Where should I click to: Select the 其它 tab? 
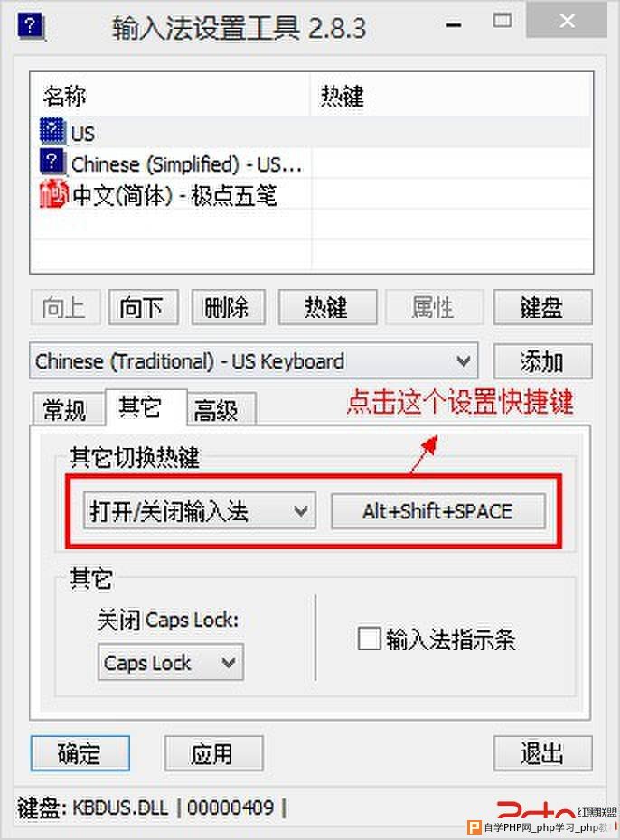(x=141, y=407)
